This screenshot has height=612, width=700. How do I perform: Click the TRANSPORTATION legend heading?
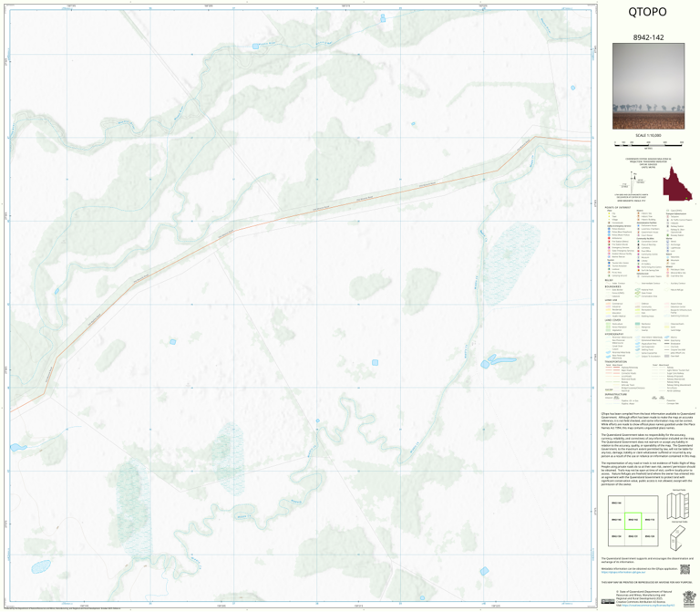click(x=616, y=362)
